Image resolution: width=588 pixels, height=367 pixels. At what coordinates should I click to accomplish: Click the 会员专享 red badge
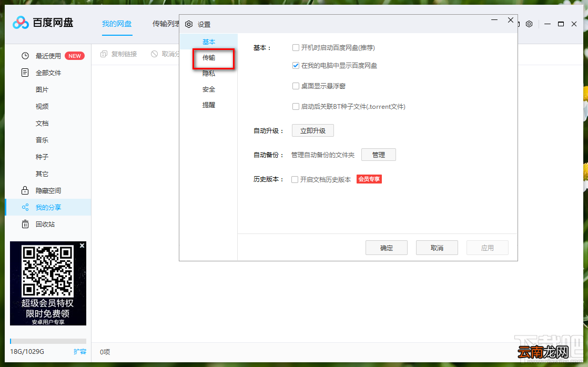tap(369, 179)
